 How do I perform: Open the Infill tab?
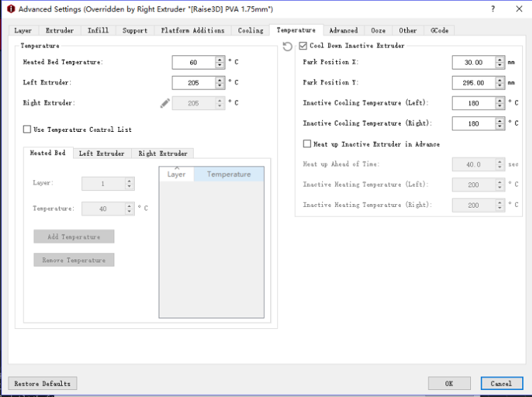pos(98,30)
